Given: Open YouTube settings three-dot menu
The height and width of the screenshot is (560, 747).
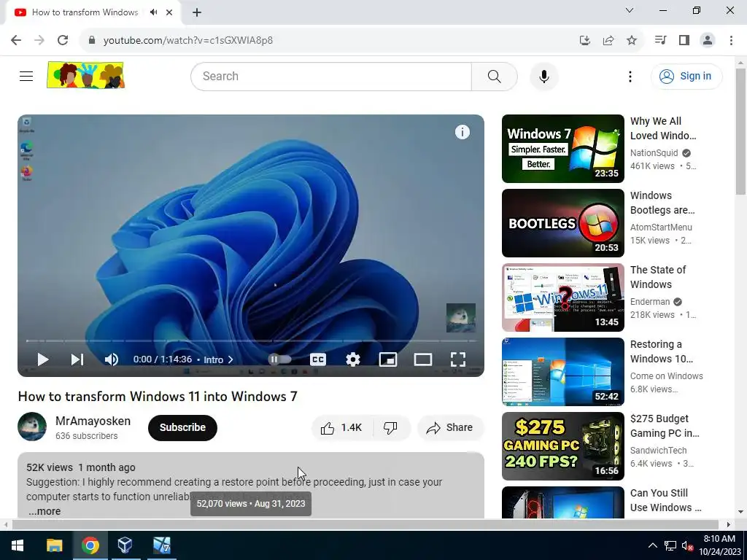Looking at the screenshot, I should (x=630, y=76).
